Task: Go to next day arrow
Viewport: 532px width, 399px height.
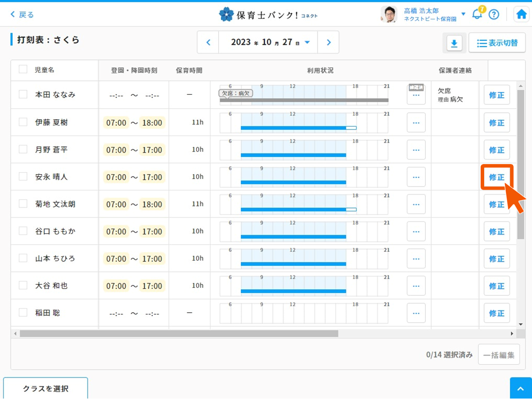Action: point(329,42)
